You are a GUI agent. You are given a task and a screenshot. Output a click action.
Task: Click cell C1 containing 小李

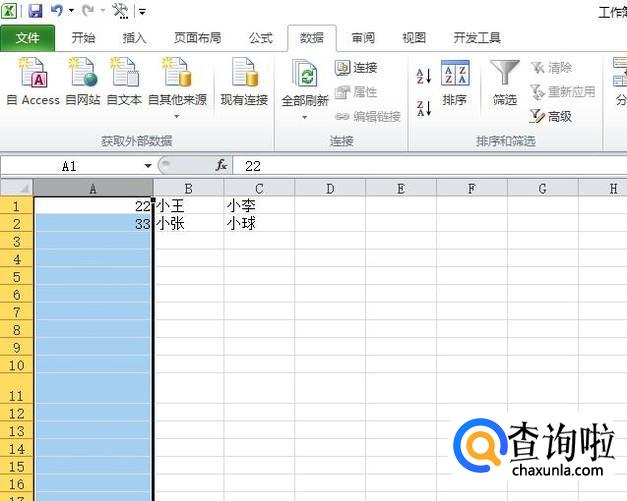pos(260,206)
